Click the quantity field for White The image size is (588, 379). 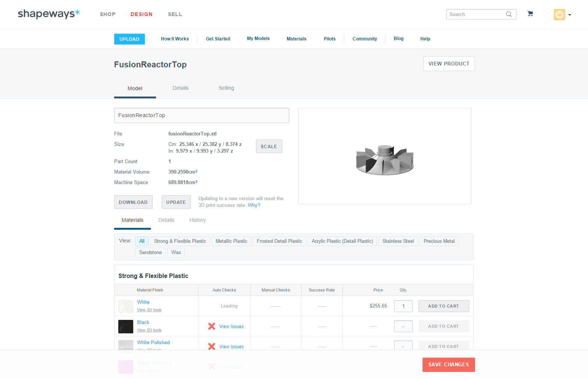pos(403,306)
